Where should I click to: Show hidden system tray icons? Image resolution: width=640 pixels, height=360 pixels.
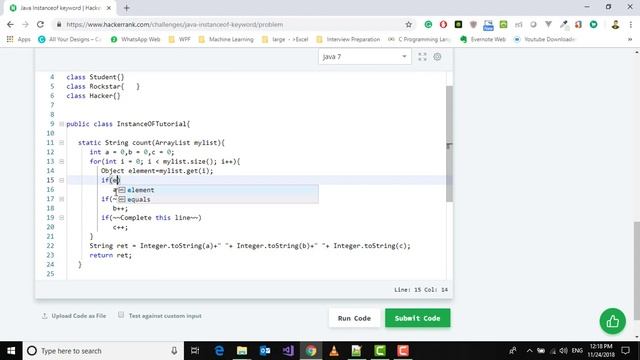click(529, 351)
